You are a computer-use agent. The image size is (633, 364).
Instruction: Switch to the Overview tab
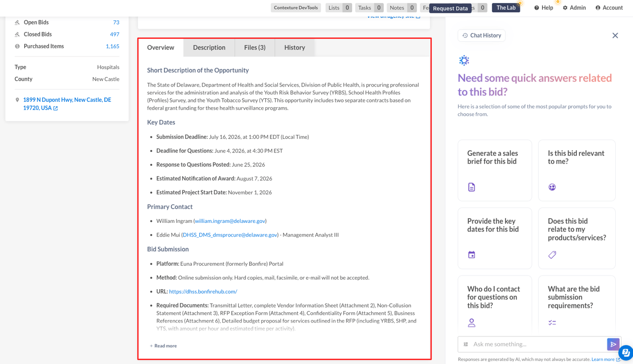coord(160,48)
